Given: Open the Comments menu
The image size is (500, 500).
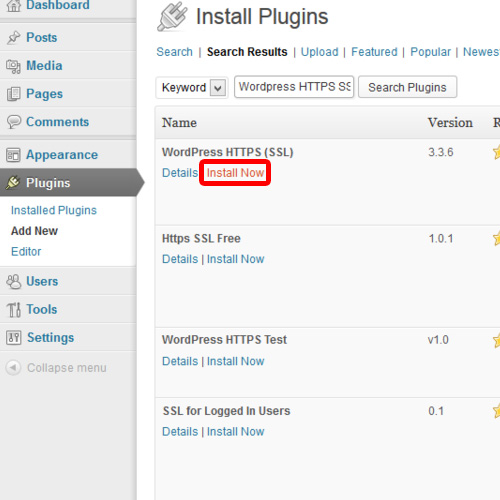Looking at the screenshot, I should pyautogui.click(x=58, y=122).
